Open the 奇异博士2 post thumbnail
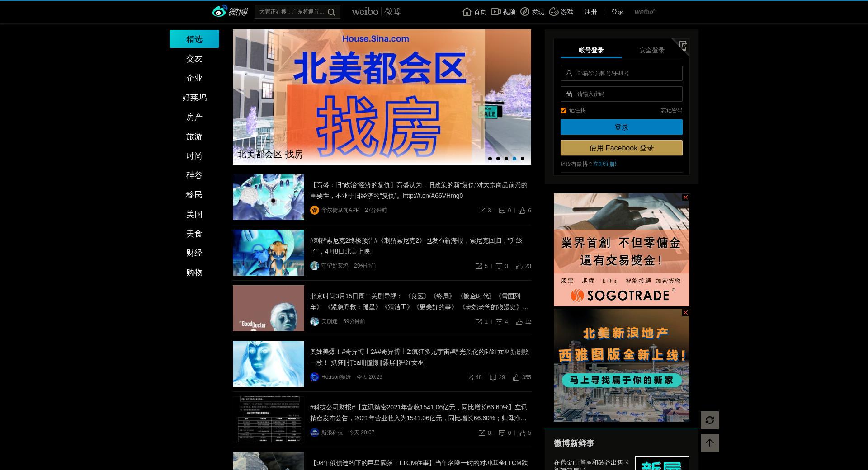 coord(269,364)
